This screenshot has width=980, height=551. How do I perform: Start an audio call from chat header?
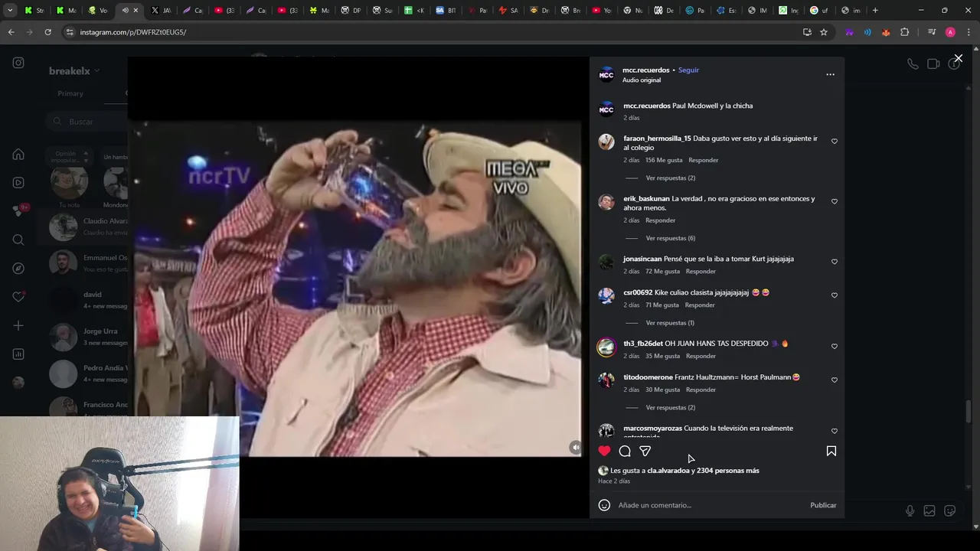coord(913,64)
